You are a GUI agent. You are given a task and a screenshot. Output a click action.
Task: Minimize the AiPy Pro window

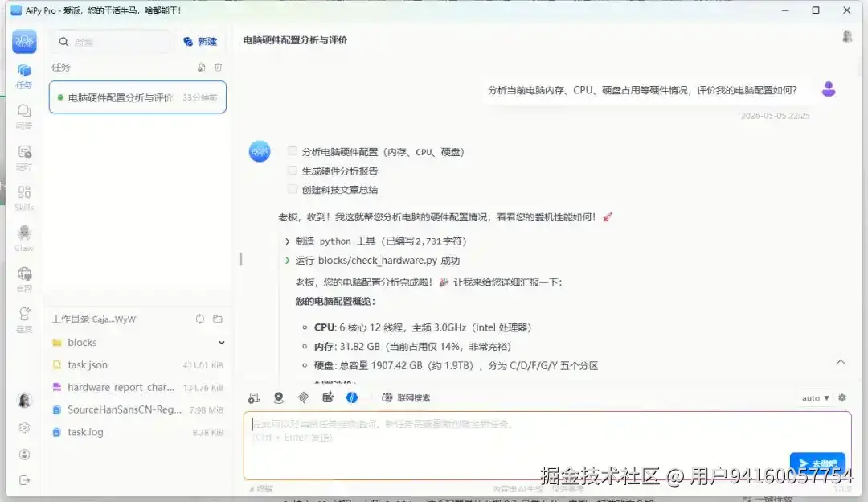coord(785,10)
